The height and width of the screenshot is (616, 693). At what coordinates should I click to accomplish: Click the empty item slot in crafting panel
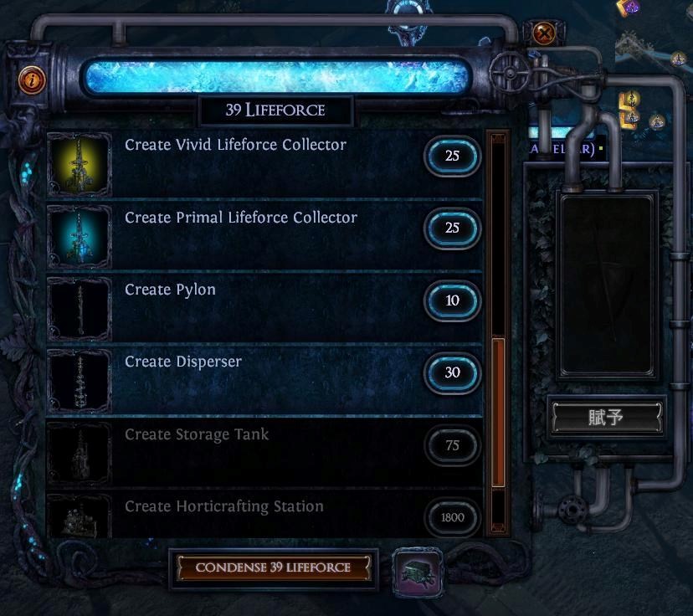coord(607,286)
